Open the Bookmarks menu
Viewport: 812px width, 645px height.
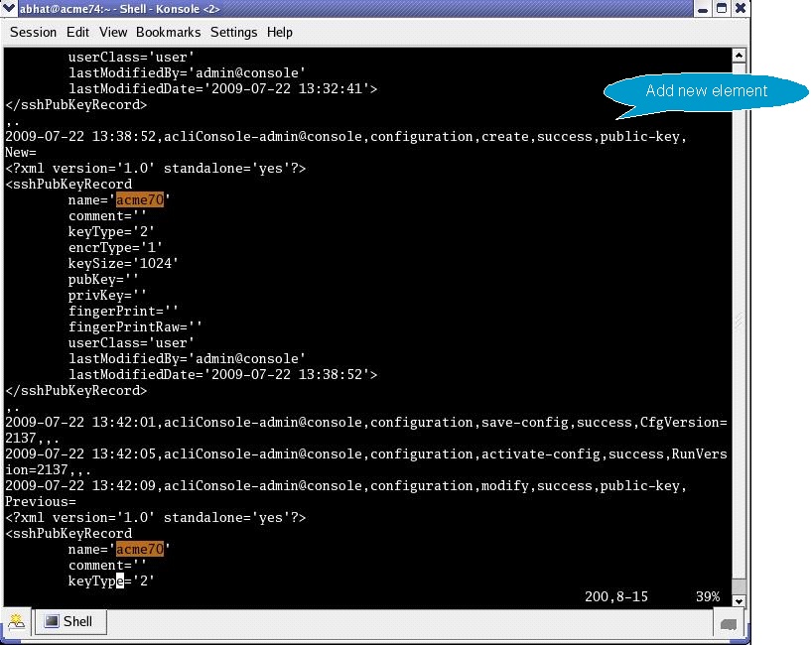coord(169,32)
